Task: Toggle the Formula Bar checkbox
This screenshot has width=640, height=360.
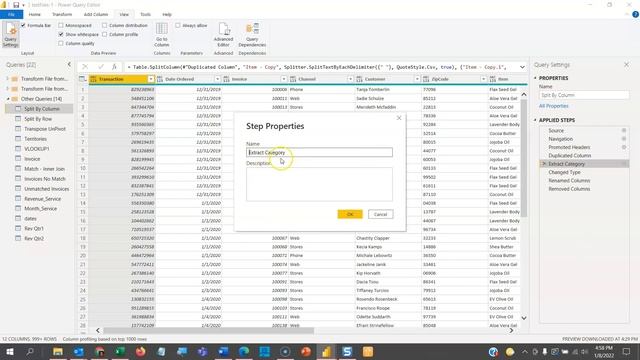Action: pyautogui.click(x=23, y=25)
